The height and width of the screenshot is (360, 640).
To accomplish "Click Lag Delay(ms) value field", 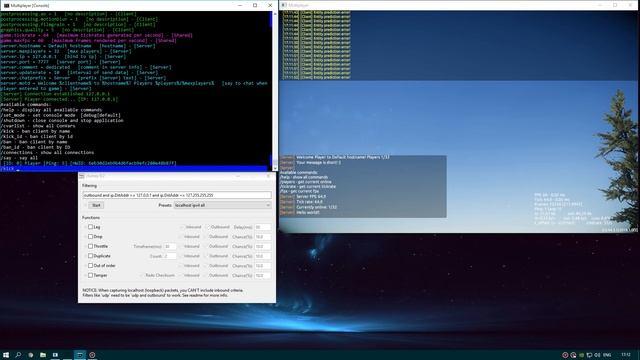I will click(x=262, y=227).
